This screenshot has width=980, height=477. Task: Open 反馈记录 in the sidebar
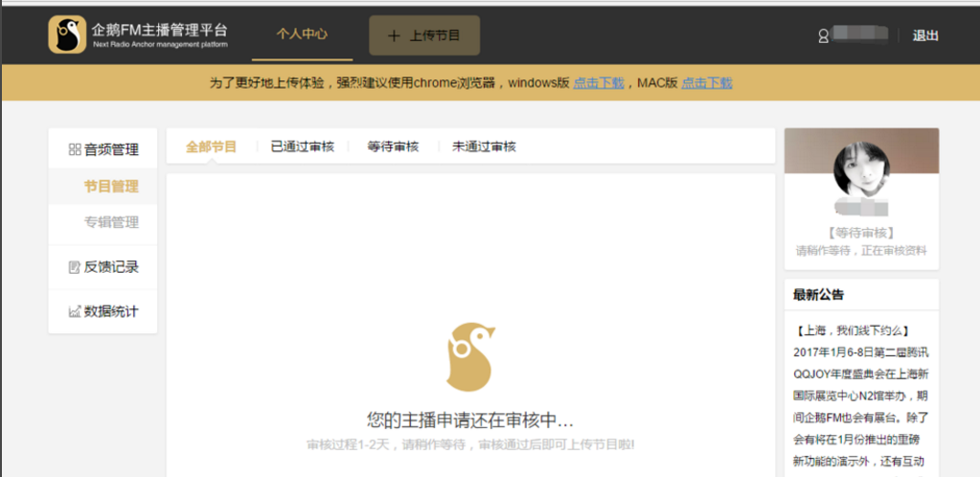tap(111, 267)
